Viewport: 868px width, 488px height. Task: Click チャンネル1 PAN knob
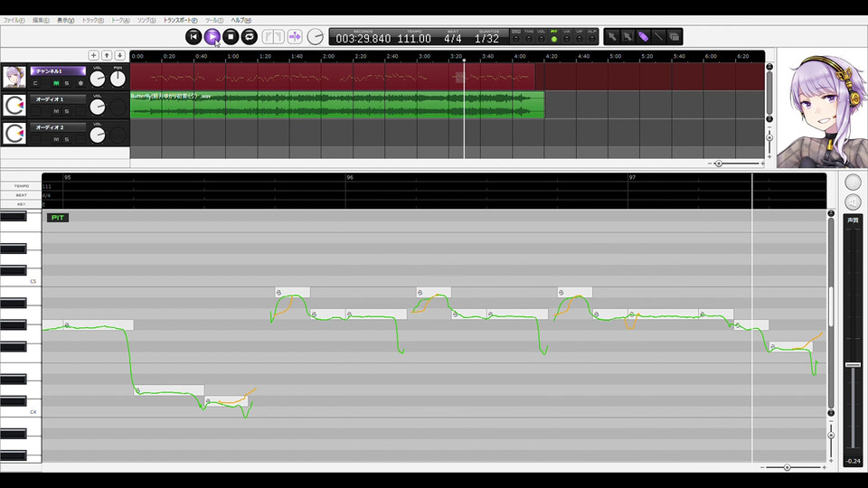(118, 80)
